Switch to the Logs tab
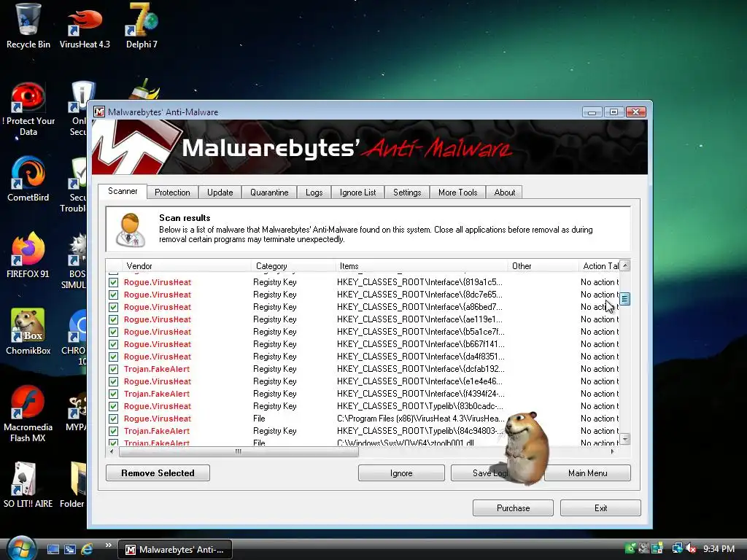747x560 pixels. (x=314, y=192)
